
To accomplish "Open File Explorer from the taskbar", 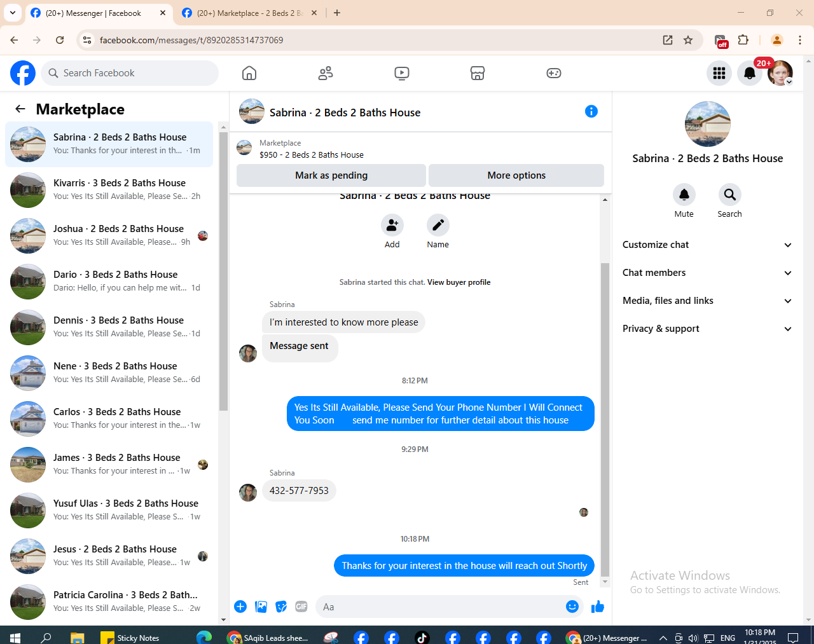I will point(77,638).
